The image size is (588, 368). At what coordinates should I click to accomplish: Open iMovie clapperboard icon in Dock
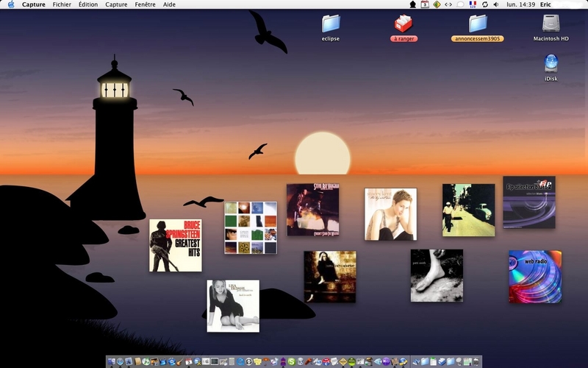(x=162, y=361)
